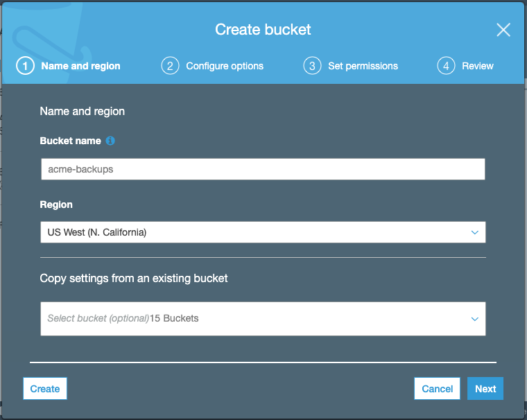Cancel the bucket creation
This screenshot has width=527, height=420.
click(x=438, y=389)
